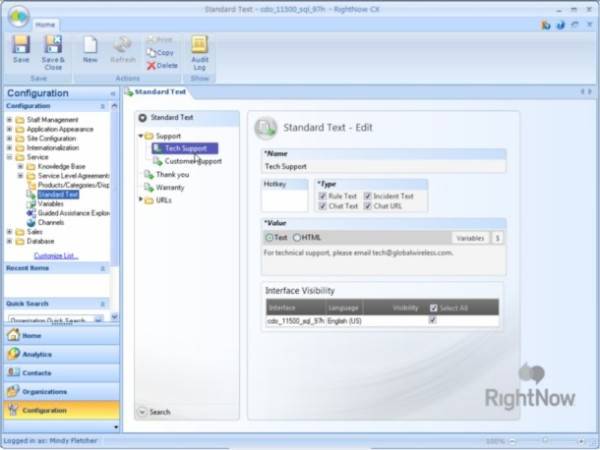Image resolution: width=600 pixels, height=450 pixels.
Task: Expand the Sales folder
Action: tap(10, 232)
